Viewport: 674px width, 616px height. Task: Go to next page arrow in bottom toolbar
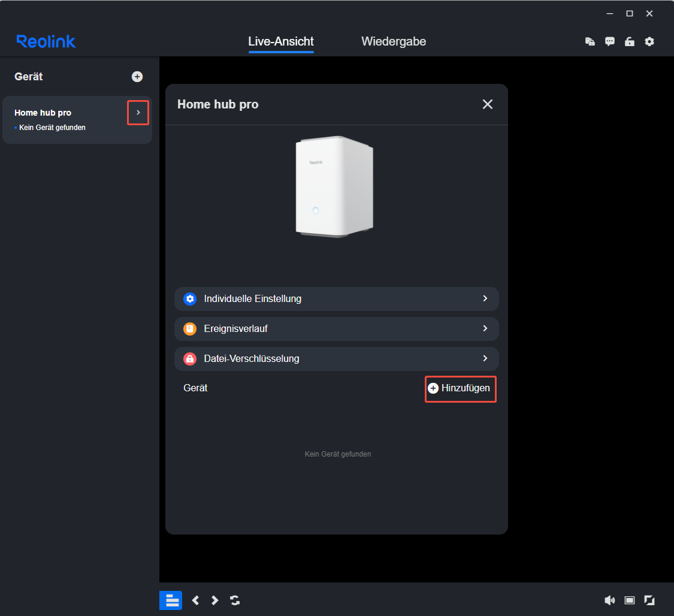(x=215, y=600)
